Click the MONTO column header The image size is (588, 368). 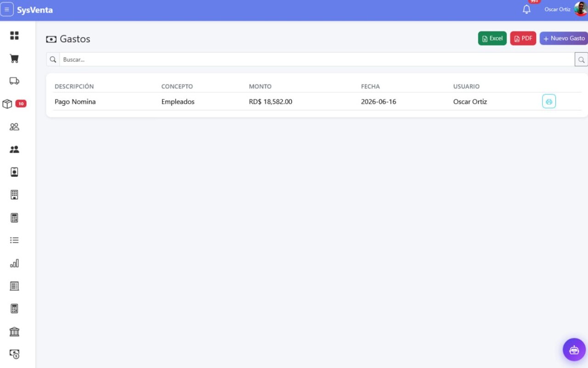pyautogui.click(x=260, y=86)
